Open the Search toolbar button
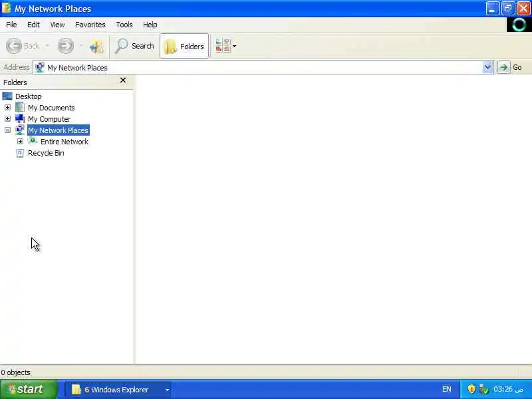The image size is (532, 399). 134,46
